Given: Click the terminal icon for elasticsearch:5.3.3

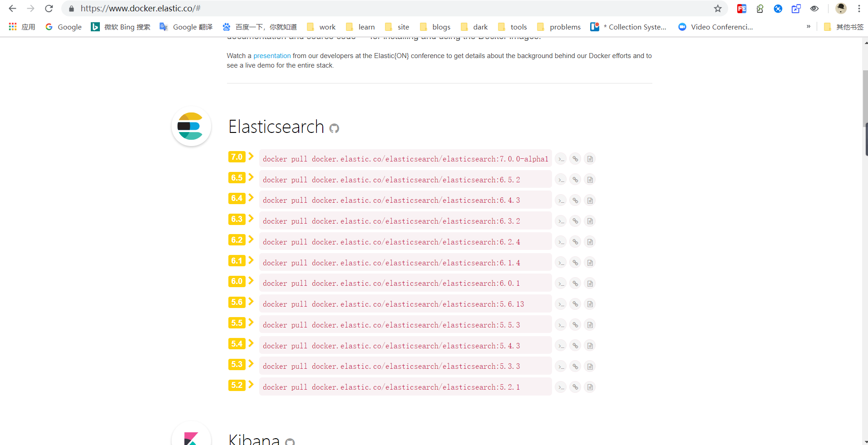Looking at the screenshot, I should 561,367.
